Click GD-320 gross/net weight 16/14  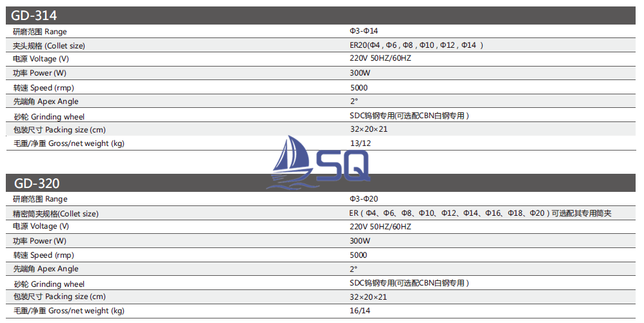point(360,311)
